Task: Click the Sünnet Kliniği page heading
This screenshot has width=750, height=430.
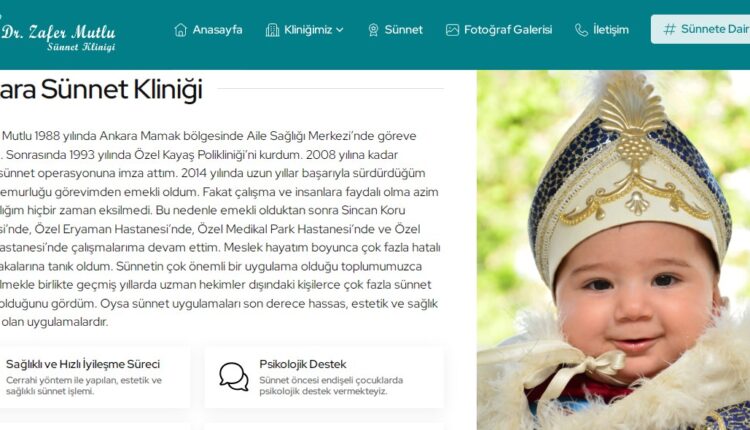Action: point(101,89)
